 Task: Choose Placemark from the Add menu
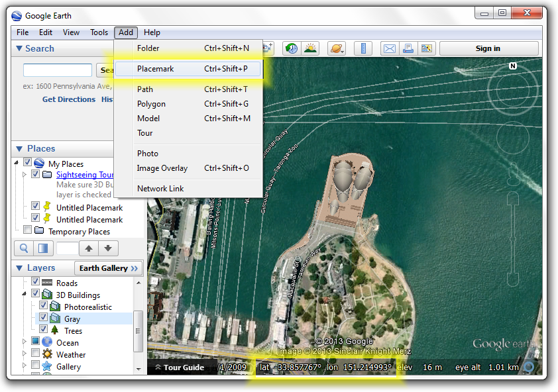click(x=155, y=69)
